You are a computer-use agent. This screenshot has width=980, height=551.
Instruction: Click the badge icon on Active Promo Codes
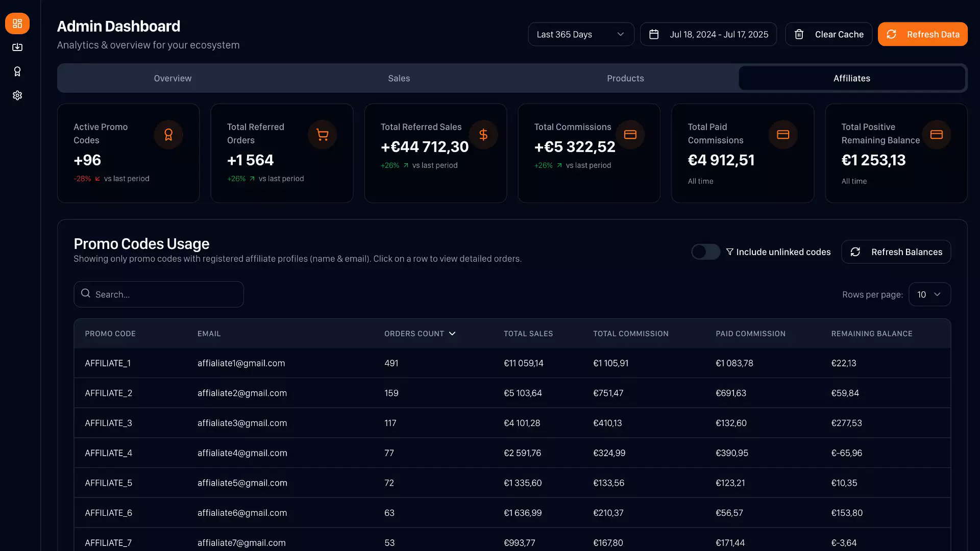click(168, 135)
